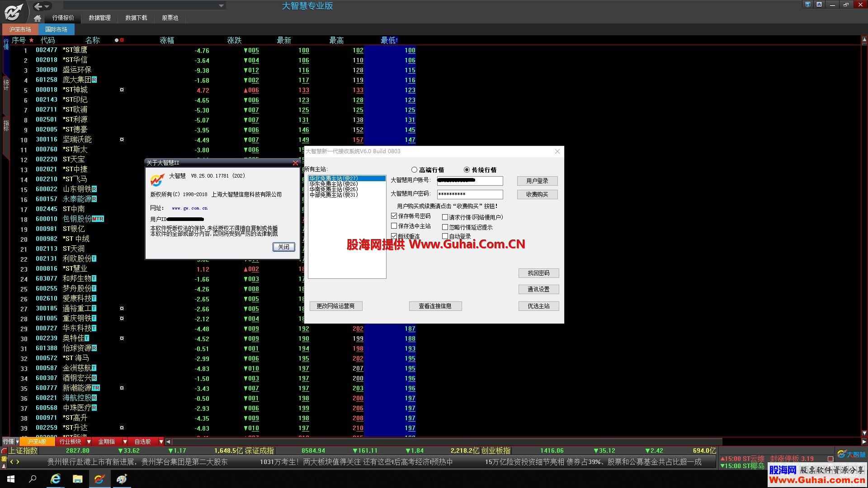Enable 请求行情(网络慢用户) checkbox
The width and height of the screenshot is (868, 488).
445,217
